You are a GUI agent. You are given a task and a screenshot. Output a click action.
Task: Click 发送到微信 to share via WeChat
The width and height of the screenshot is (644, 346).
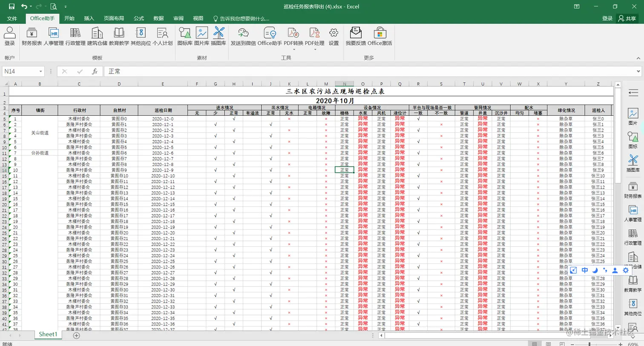tap(243, 37)
